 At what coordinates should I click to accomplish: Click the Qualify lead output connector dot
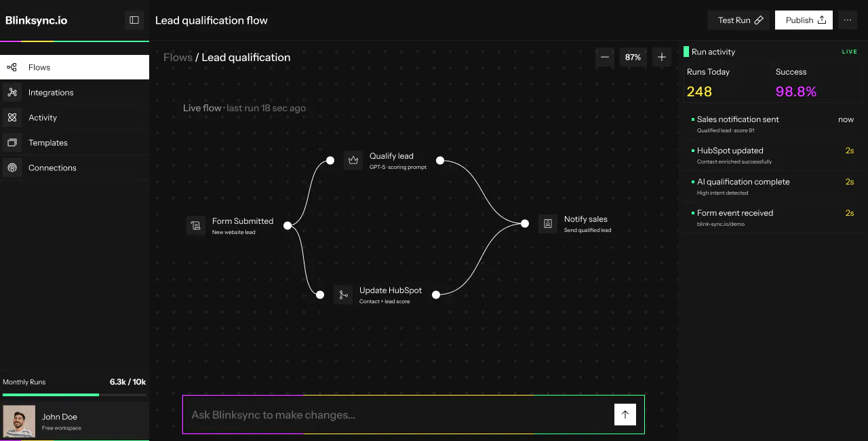(440, 161)
